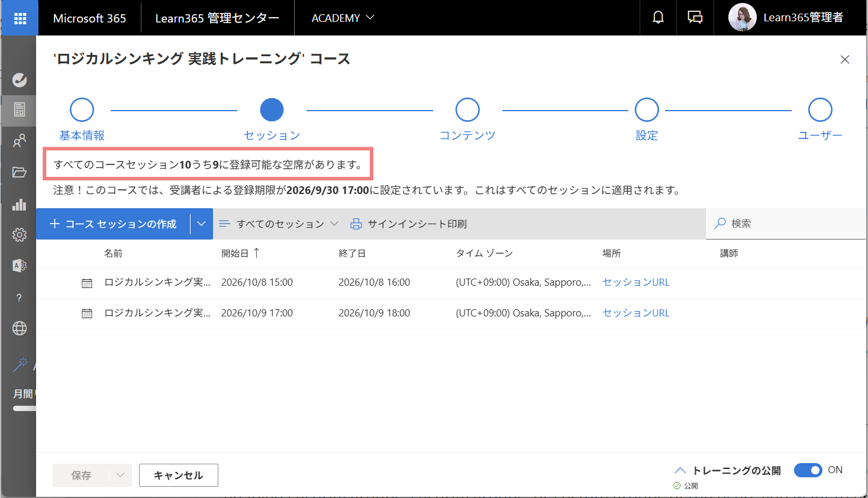Click the コース セッションの作成 button
Screen dimensions: 868x498
coord(113,224)
